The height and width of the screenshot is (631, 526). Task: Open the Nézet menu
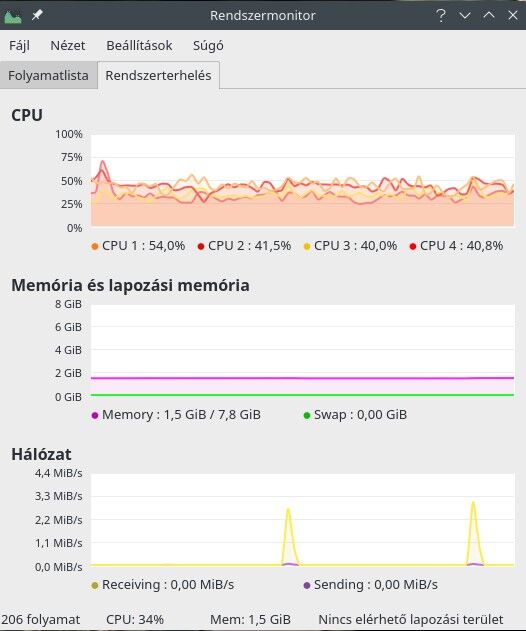(68, 45)
